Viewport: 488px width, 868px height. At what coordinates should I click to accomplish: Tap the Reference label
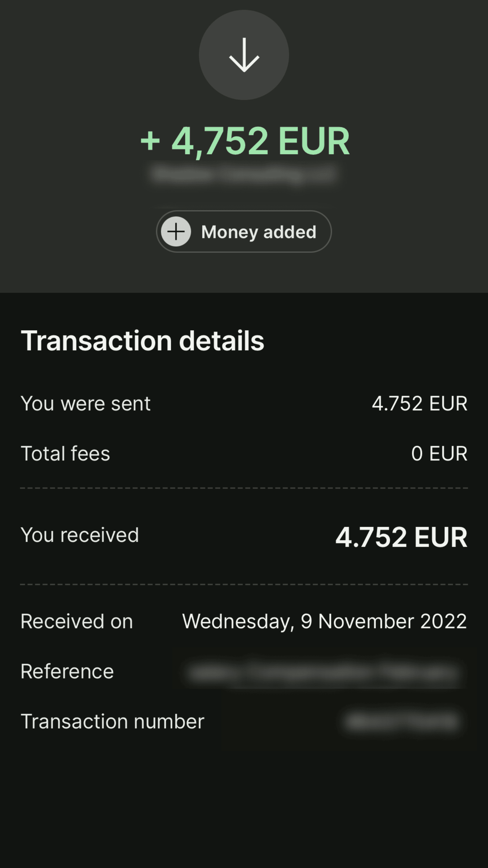click(x=67, y=671)
